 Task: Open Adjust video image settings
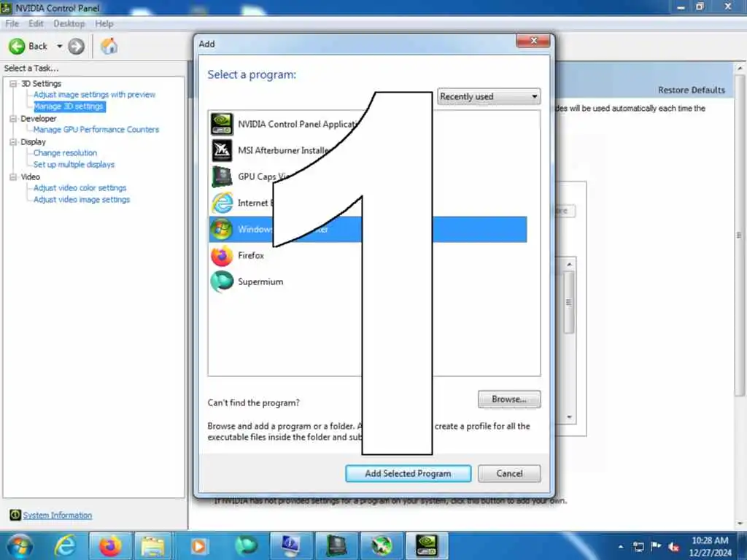pyautogui.click(x=82, y=200)
